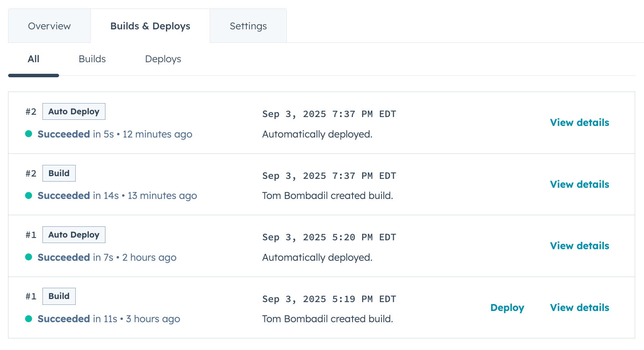Image resolution: width=644 pixels, height=350 pixels.
Task: Click the #1 Build badge
Action: pyautogui.click(x=59, y=296)
